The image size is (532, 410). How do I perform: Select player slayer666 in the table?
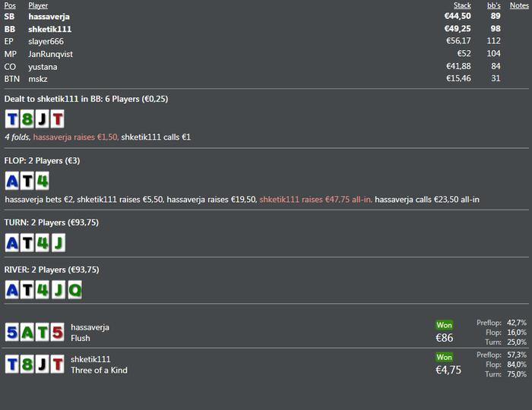(x=46, y=41)
